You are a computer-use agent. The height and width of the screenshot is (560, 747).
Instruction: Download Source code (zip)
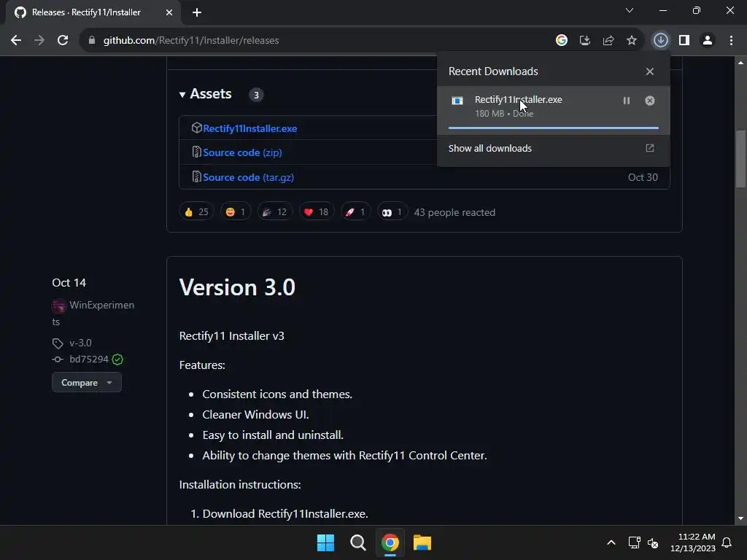coord(242,152)
